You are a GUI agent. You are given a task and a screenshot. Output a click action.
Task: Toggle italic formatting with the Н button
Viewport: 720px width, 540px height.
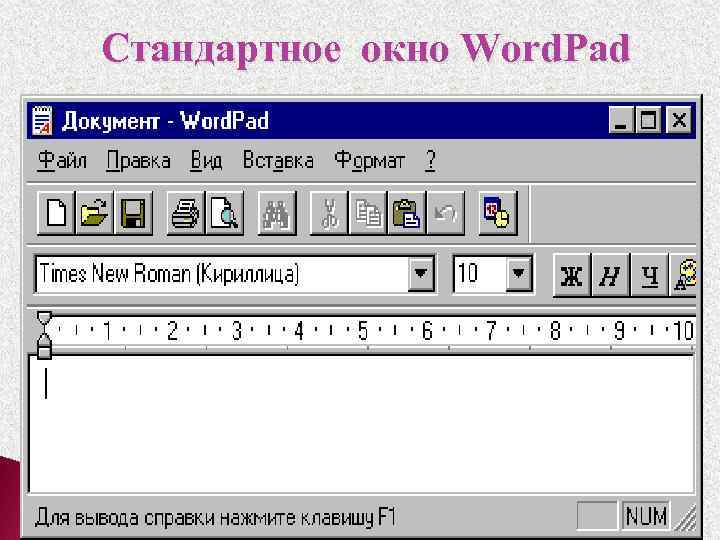610,276
